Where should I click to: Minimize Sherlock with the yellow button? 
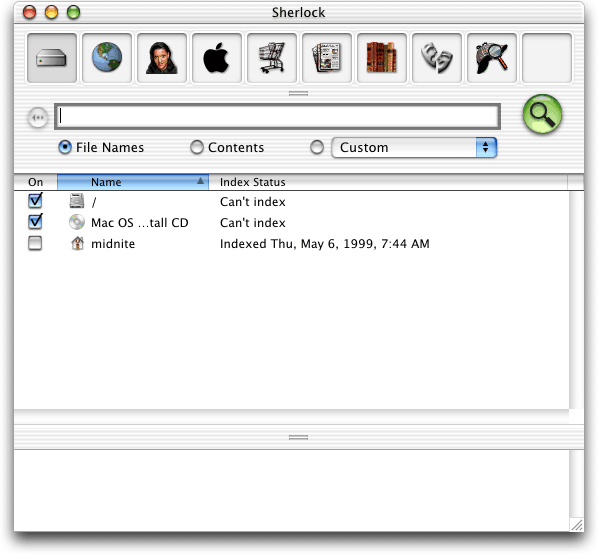51,12
